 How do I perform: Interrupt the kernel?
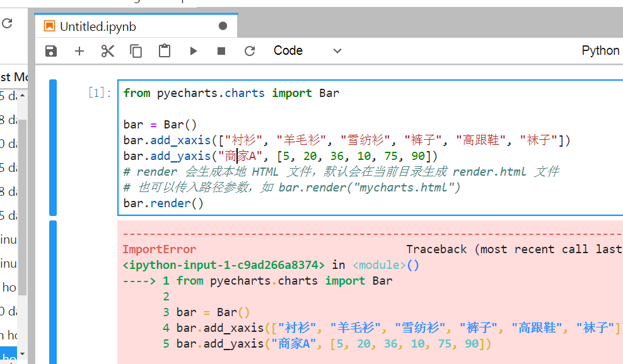tap(221, 51)
